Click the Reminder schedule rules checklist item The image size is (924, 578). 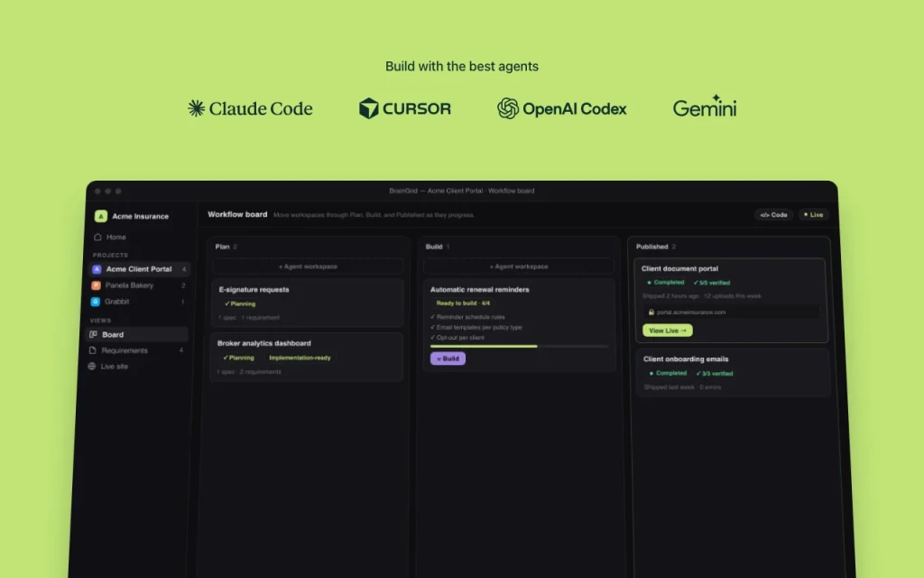(x=468, y=317)
